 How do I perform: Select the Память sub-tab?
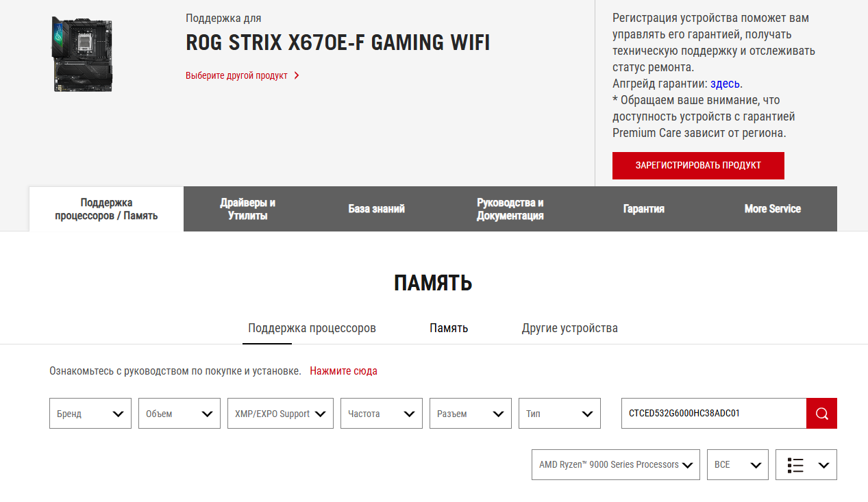tap(449, 328)
